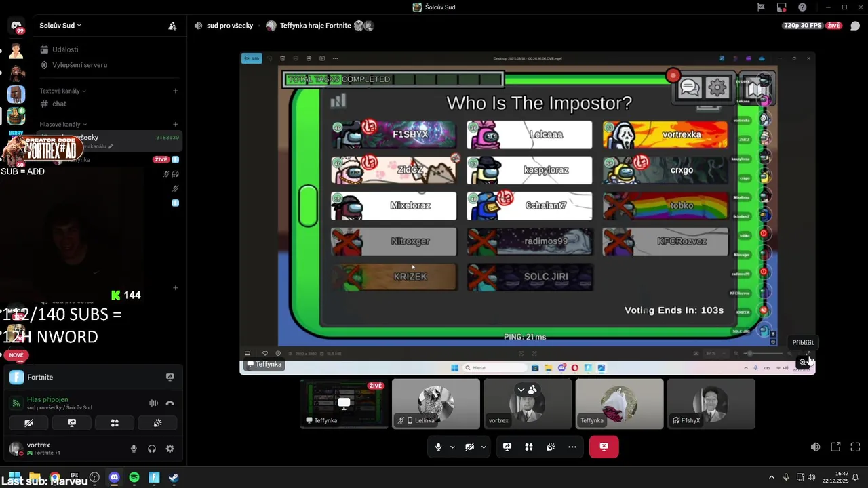
Task: Open the vortrex user profile avatar
Action: (x=15, y=448)
